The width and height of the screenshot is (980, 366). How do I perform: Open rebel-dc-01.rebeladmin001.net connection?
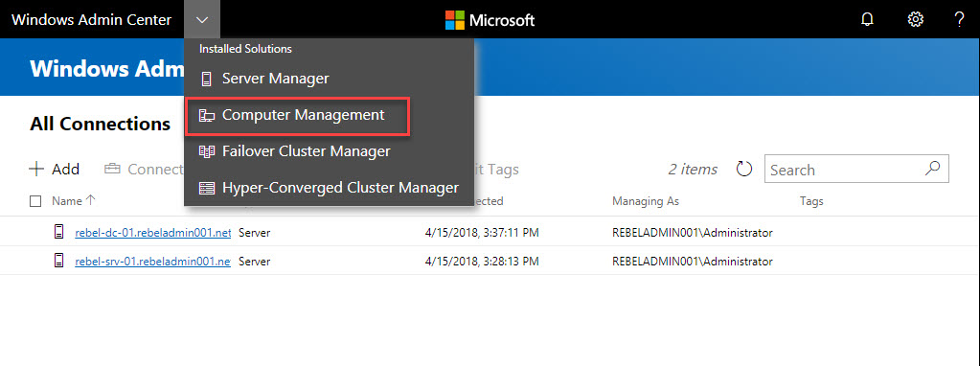tap(153, 233)
